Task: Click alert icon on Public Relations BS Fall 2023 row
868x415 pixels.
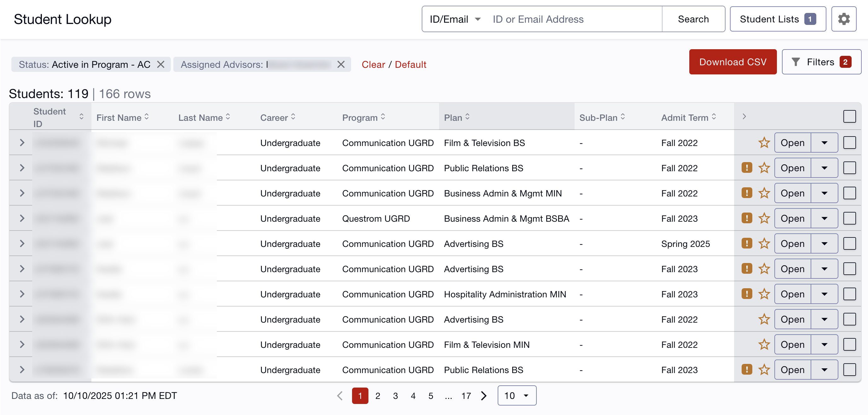Action: [747, 370]
